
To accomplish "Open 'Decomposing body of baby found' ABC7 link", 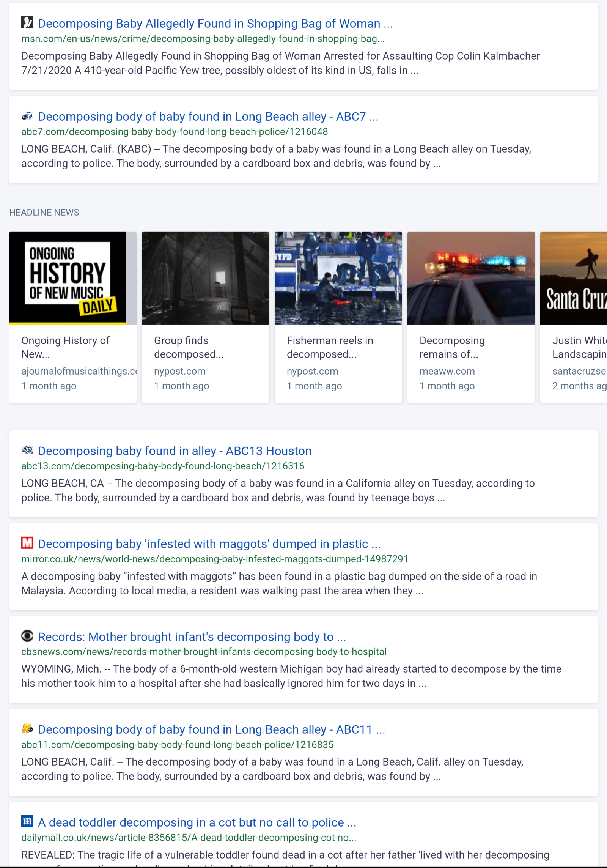I will [208, 117].
